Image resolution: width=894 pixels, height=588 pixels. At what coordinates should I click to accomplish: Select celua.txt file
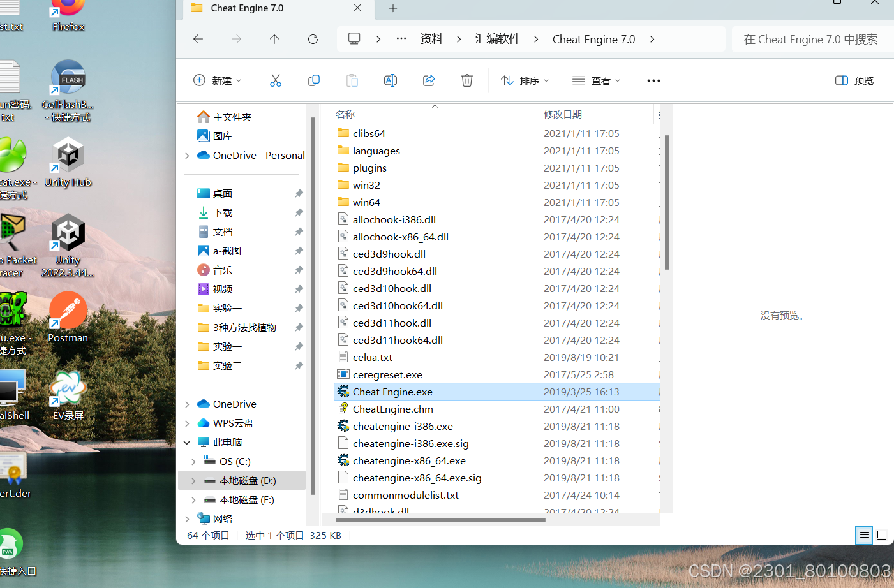pyautogui.click(x=372, y=357)
